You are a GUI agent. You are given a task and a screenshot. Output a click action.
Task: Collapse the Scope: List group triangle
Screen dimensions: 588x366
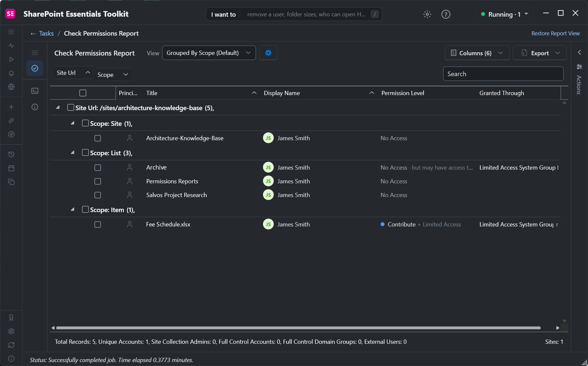73,152
